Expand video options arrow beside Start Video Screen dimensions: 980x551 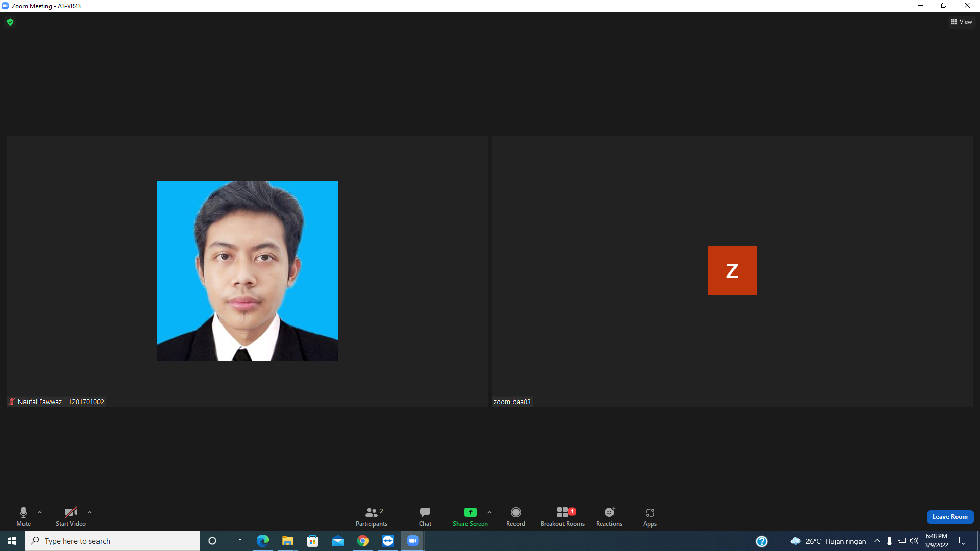pos(90,512)
